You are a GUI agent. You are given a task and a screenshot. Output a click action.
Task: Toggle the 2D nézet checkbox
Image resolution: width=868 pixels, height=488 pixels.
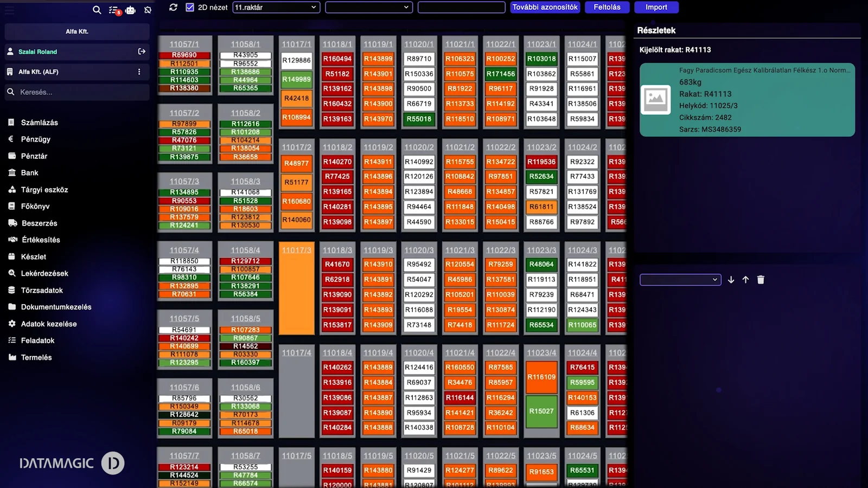[x=190, y=8]
